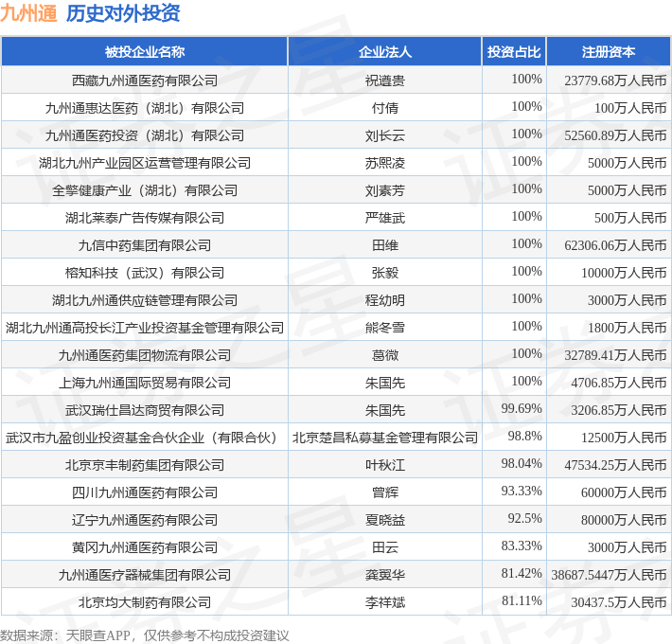Click 上海九州通国际贸易有限公司 cell
Screen dimensions: 672x644
(x=145, y=383)
